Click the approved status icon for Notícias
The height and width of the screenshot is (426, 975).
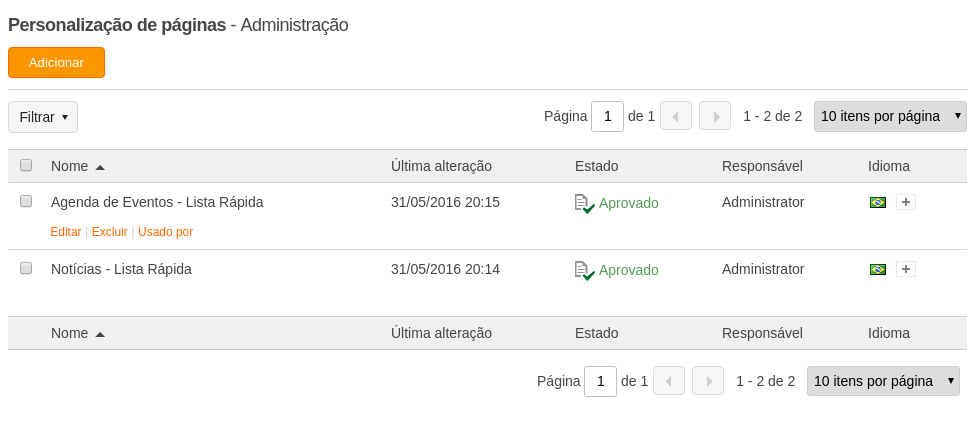(x=585, y=271)
